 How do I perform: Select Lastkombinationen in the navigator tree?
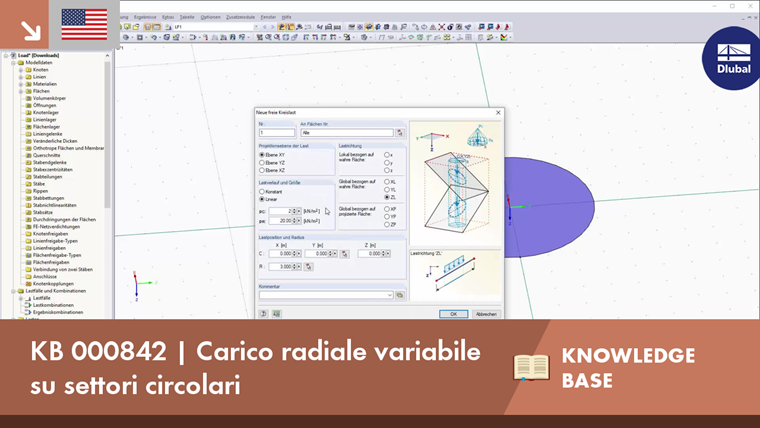53,305
